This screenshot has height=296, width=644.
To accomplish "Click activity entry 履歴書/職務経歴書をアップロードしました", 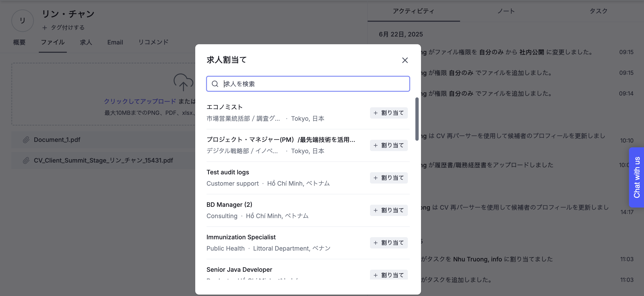I will [487, 165].
